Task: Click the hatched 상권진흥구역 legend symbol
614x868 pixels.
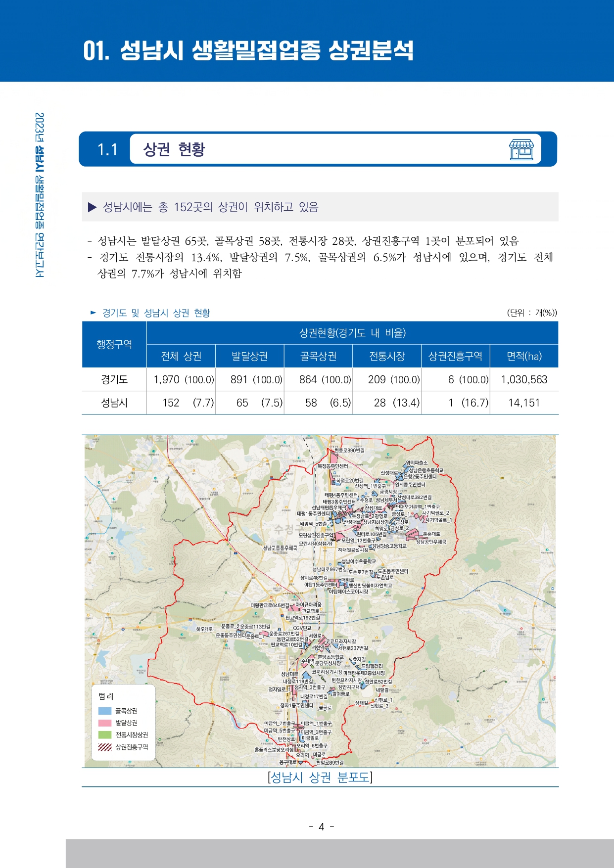Action: 105,747
